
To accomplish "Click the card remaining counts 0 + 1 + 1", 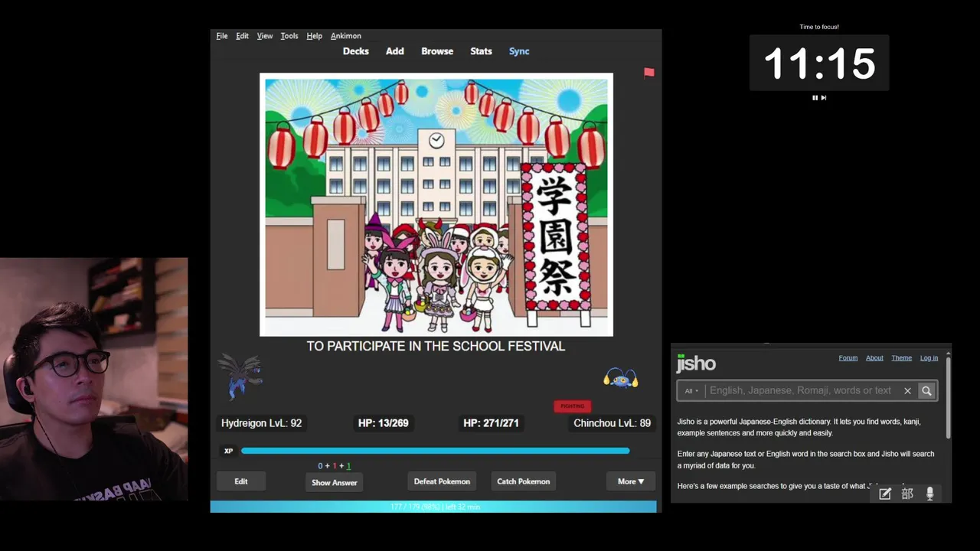I will pos(335,466).
